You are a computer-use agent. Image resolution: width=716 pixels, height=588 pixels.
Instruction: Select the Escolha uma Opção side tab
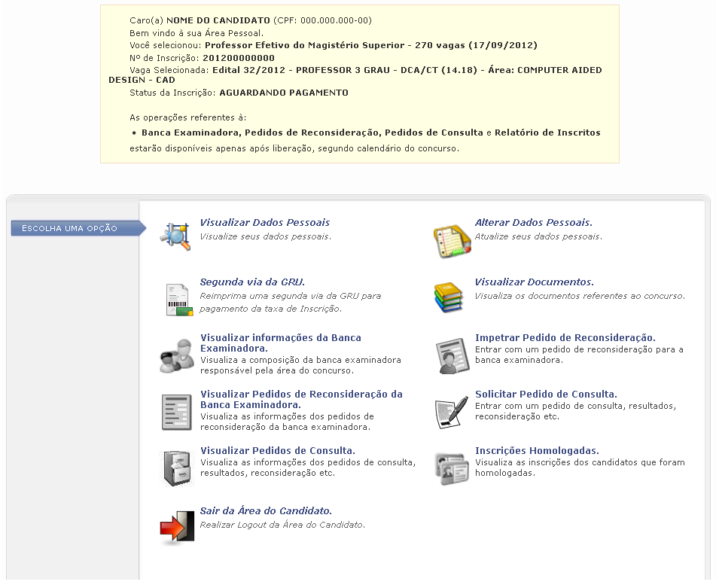coord(75,229)
